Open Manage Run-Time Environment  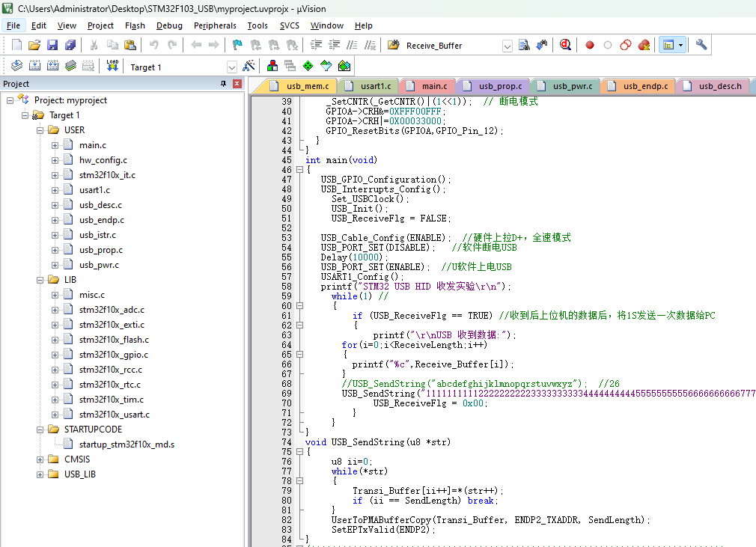pos(308,66)
